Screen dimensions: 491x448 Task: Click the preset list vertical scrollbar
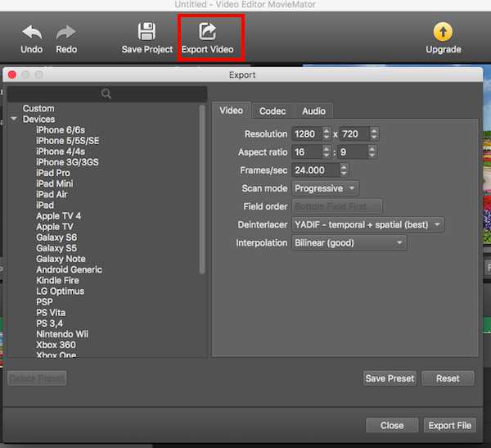[x=202, y=189]
